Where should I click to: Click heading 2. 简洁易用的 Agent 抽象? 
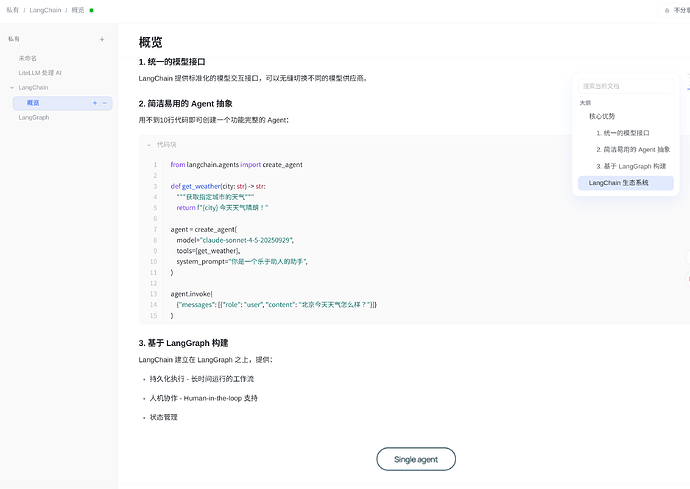pyautogui.click(x=185, y=104)
